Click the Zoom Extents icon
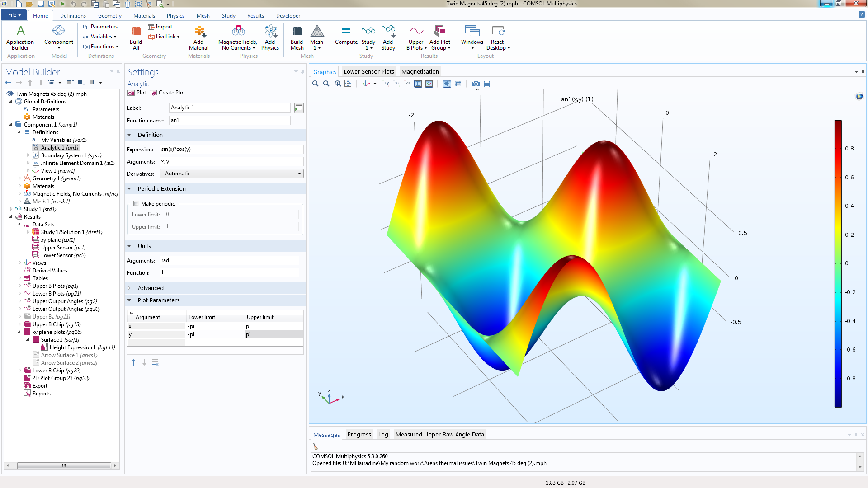Viewport: 868px width, 488px height. (348, 84)
